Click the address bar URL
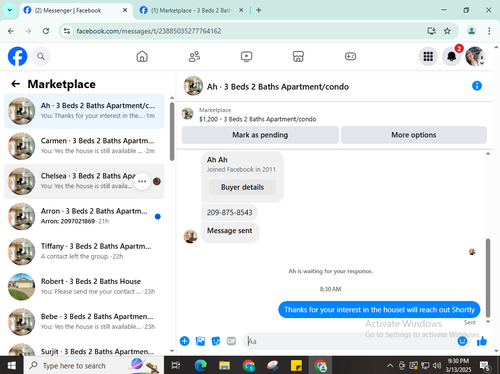 (x=149, y=31)
